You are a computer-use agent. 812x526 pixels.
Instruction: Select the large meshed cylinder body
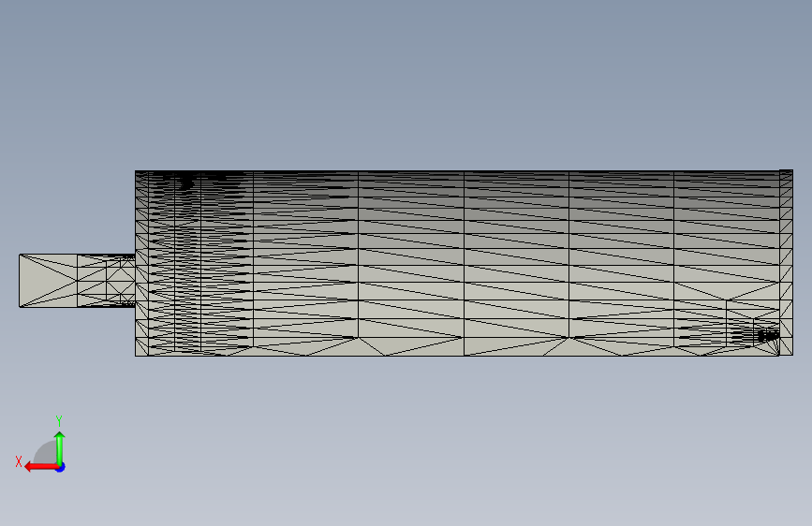pyautogui.click(x=464, y=263)
